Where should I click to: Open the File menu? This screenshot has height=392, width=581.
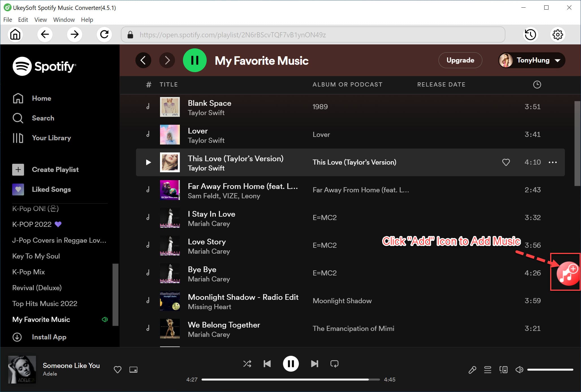8,20
